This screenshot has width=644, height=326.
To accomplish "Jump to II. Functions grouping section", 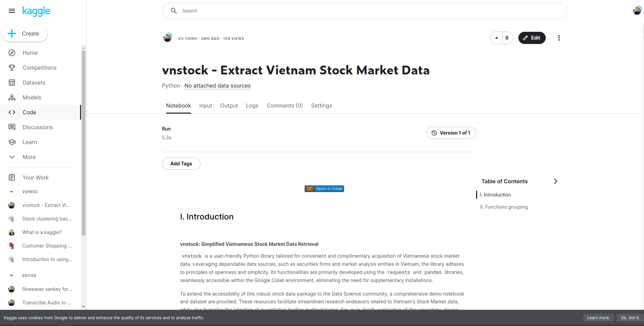I will pyautogui.click(x=504, y=207).
